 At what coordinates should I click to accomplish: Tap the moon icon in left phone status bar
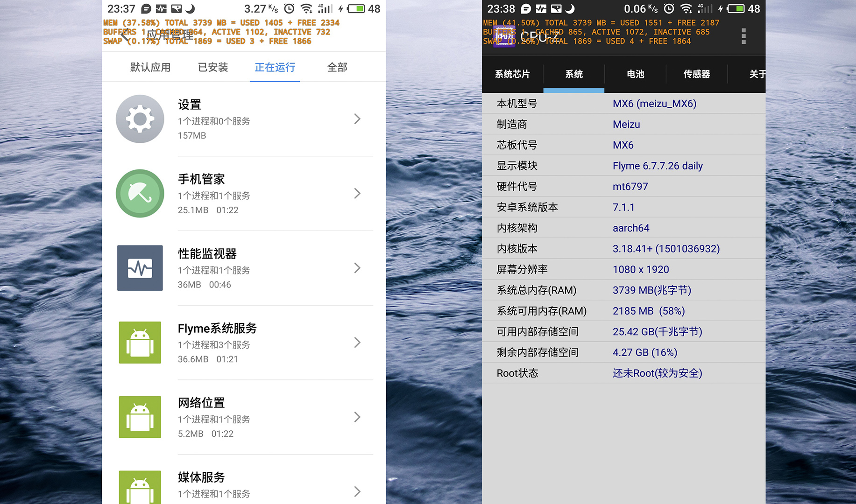(190, 9)
